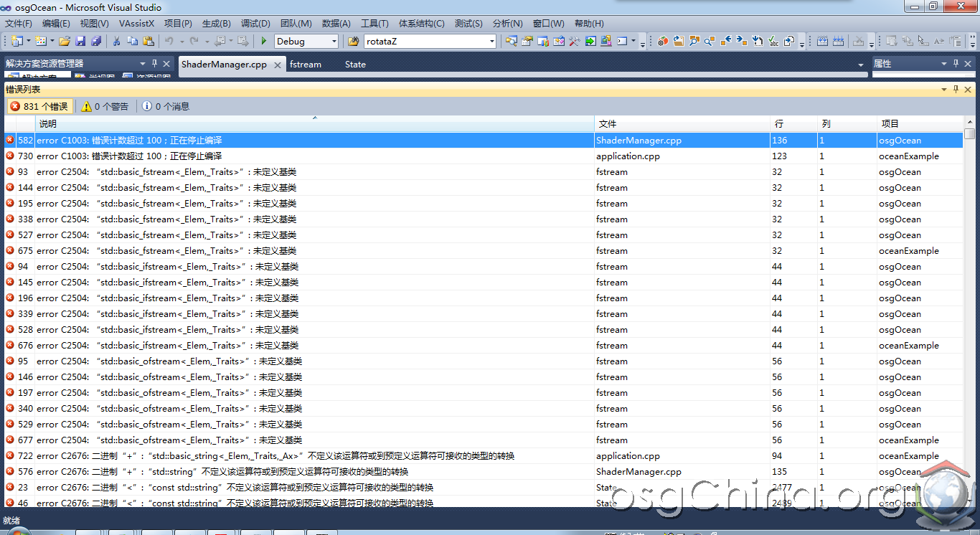Open the rotataZ find combo box
This screenshot has width=980, height=535.
(x=430, y=41)
